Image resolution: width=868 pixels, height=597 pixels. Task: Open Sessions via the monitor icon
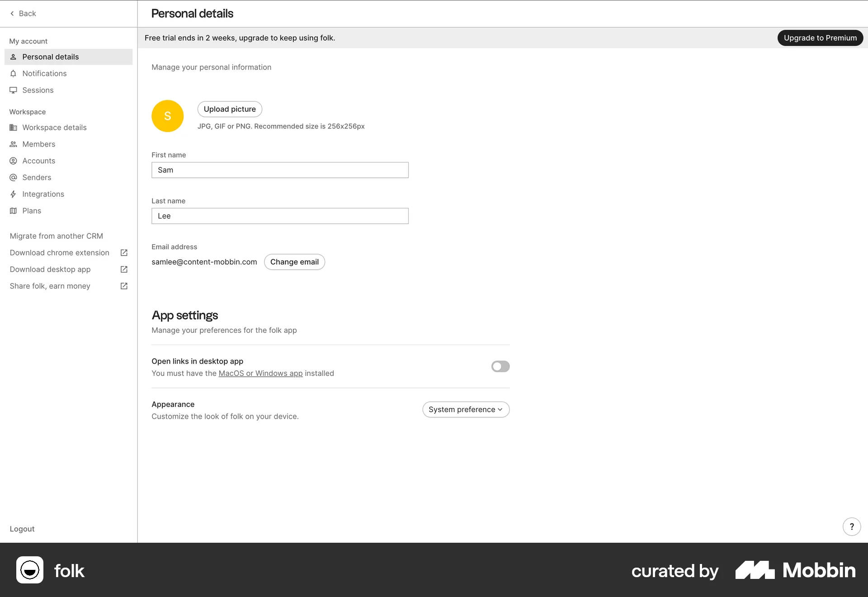14,90
